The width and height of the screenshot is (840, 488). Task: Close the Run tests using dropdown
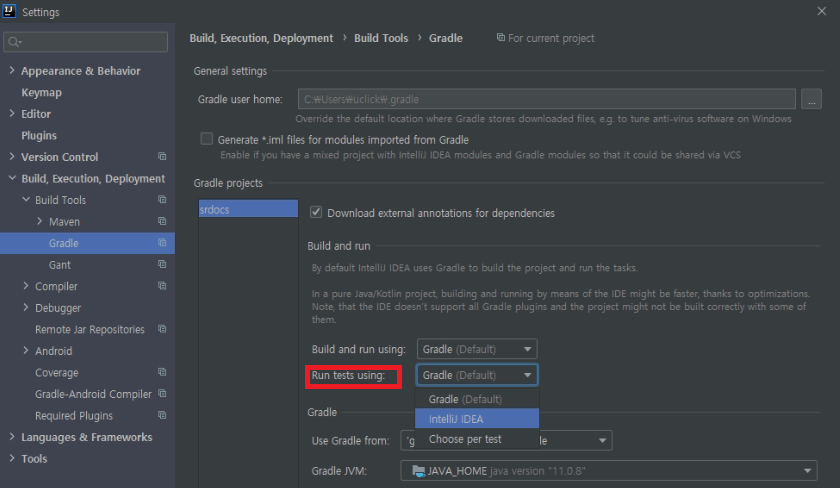pos(477,375)
